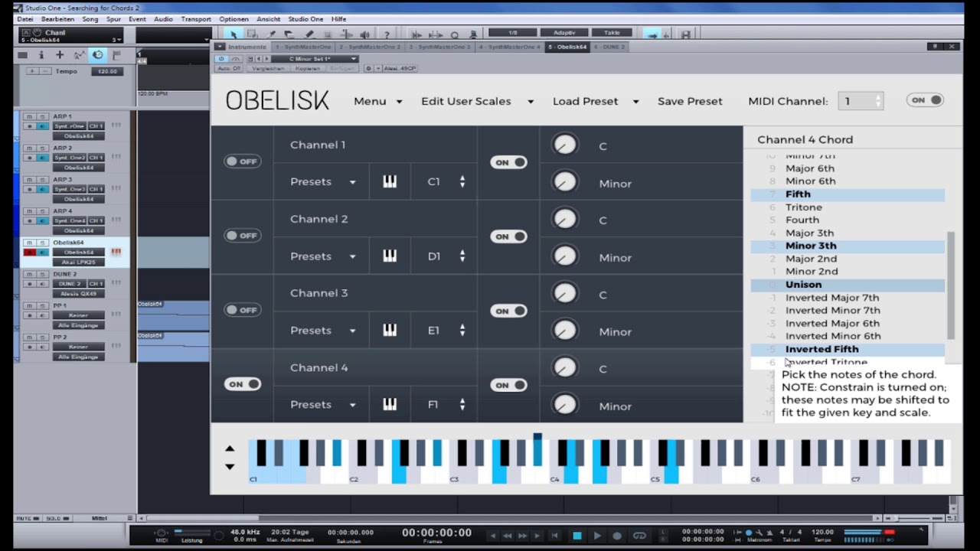This screenshot has width=980, height=551.
Task: Open piano keyboard for Channel 3
Action: click(390, 330)
